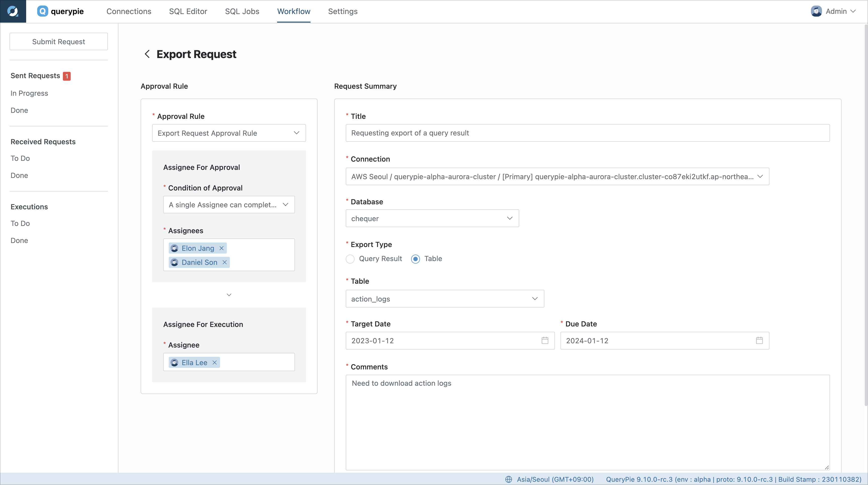Open the Approval Rule dropdown
868x485 pixels.
coord(229,133)
